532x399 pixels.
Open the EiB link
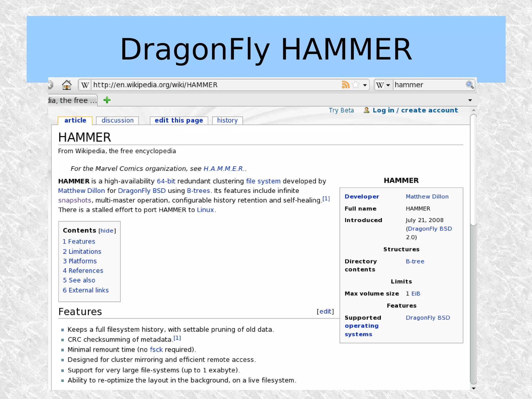416,294
